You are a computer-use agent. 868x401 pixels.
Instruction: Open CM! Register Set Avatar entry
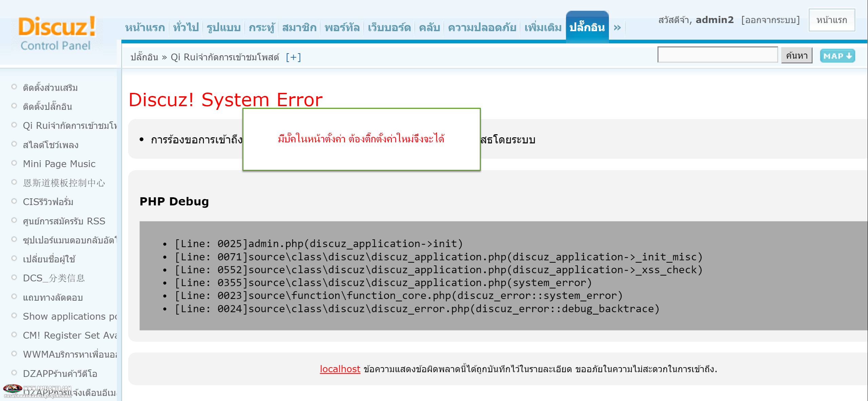tap(70, 335)
